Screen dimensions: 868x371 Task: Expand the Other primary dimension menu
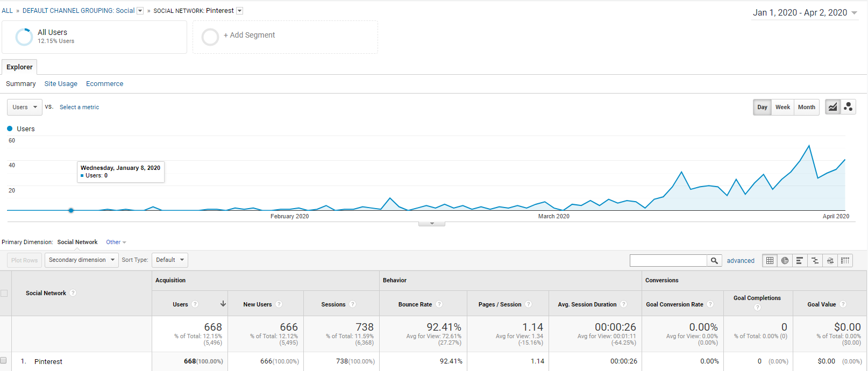click(x=116, y=242)
